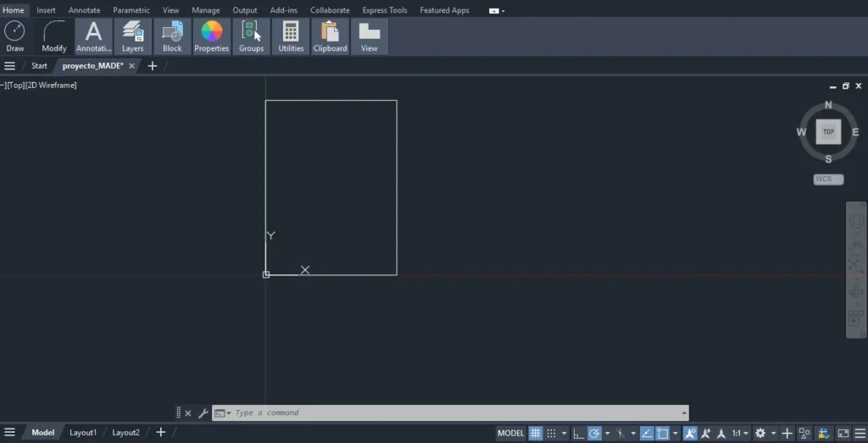
Task: Click the [Top] view control label
Action: 16,86
